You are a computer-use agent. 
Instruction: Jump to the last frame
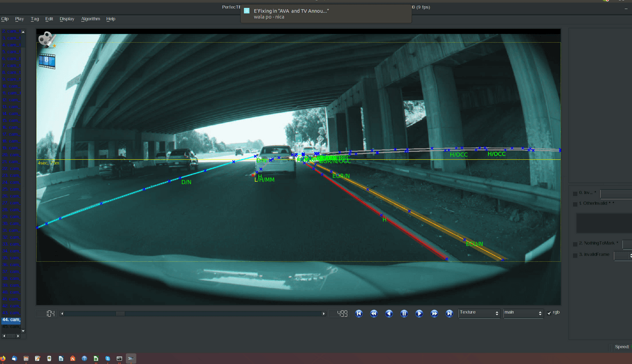tap(449, 313)
